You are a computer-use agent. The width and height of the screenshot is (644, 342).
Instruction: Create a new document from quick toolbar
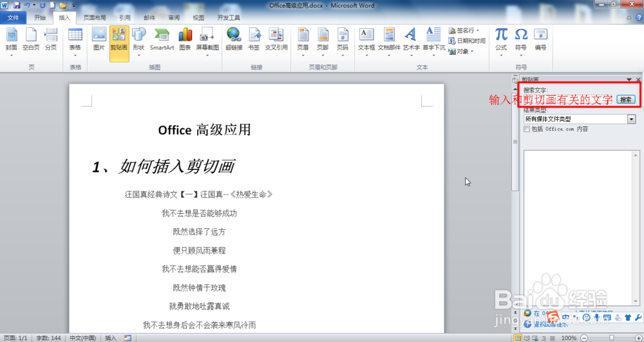53,5
